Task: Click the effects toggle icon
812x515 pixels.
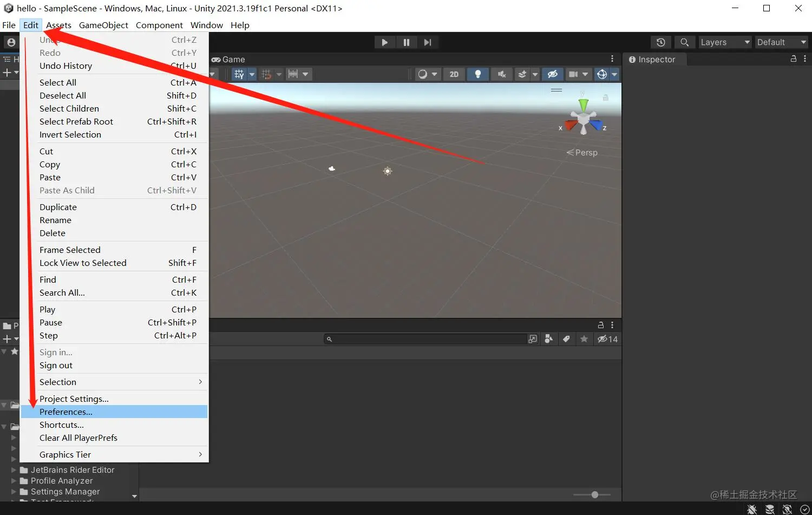Action: click(x=522, y=74)
